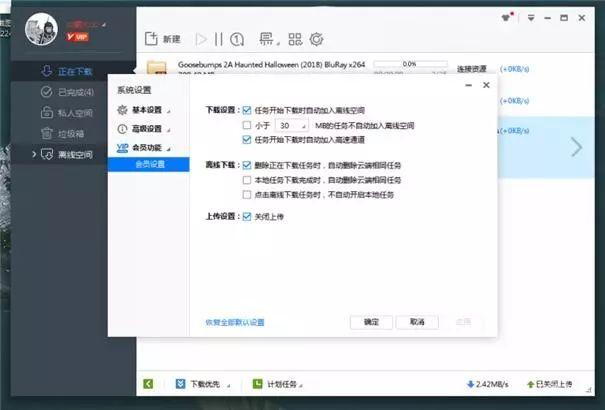
Task: Uncheck 任务开始下载时自动加入高速通道
Action: pyautogui.click(x=247, y=140)
